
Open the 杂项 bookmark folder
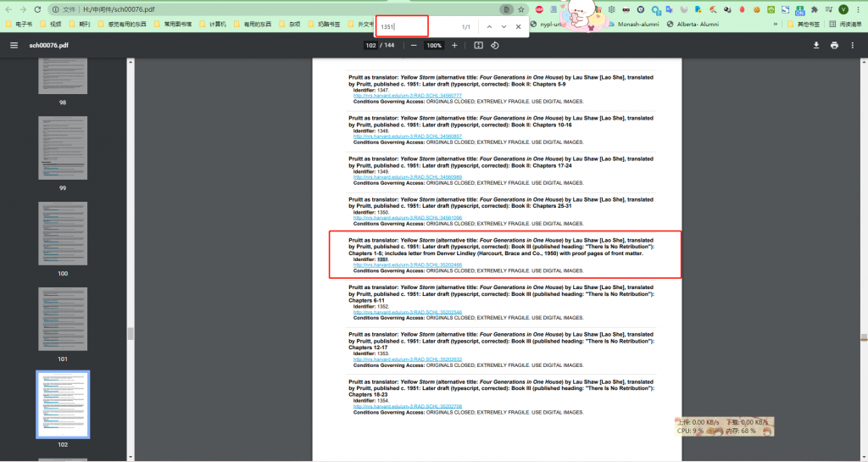coord(290,25)
